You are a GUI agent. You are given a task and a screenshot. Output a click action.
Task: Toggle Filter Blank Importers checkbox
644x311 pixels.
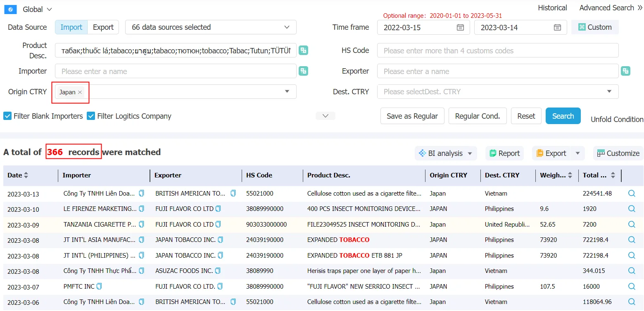pos(7,116)
